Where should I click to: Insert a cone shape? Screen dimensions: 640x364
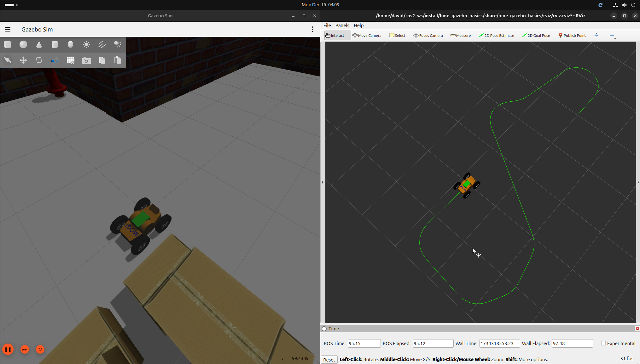point(39,44)
